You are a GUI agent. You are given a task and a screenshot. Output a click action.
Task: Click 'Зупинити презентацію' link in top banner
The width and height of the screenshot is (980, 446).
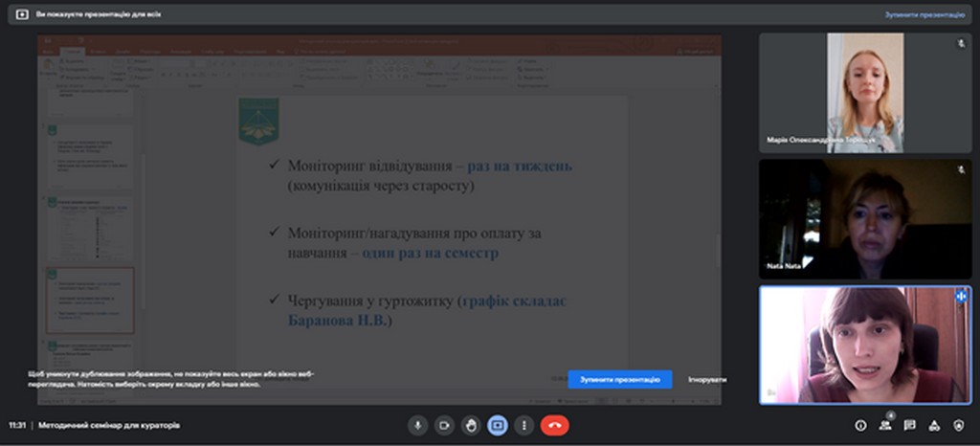924,14
